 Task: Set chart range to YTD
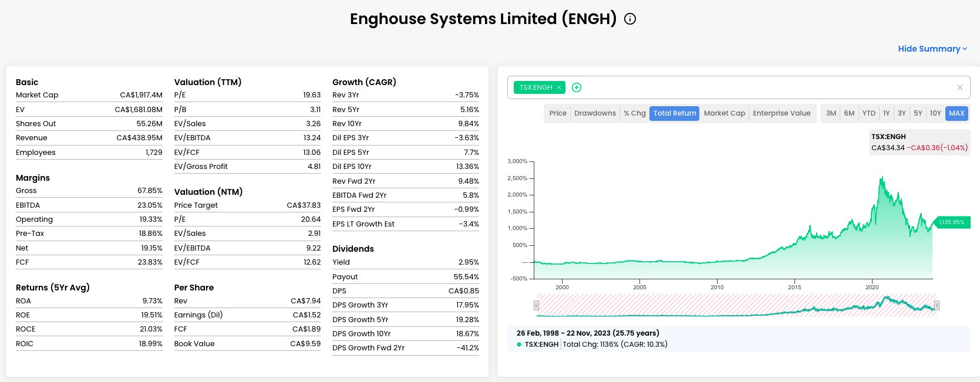pyautogui.click(x=869, y=113)
